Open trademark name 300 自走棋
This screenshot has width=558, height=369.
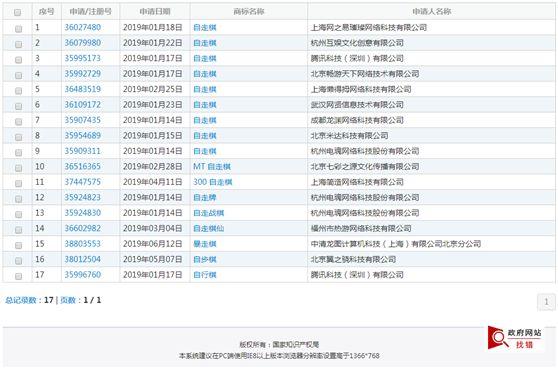tap(213, 182)
